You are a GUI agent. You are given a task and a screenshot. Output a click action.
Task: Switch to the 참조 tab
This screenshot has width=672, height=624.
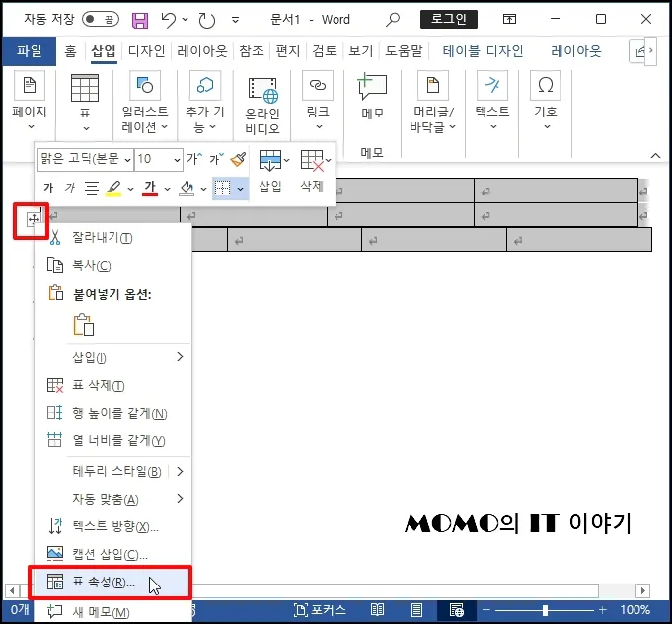pos(252,51)
